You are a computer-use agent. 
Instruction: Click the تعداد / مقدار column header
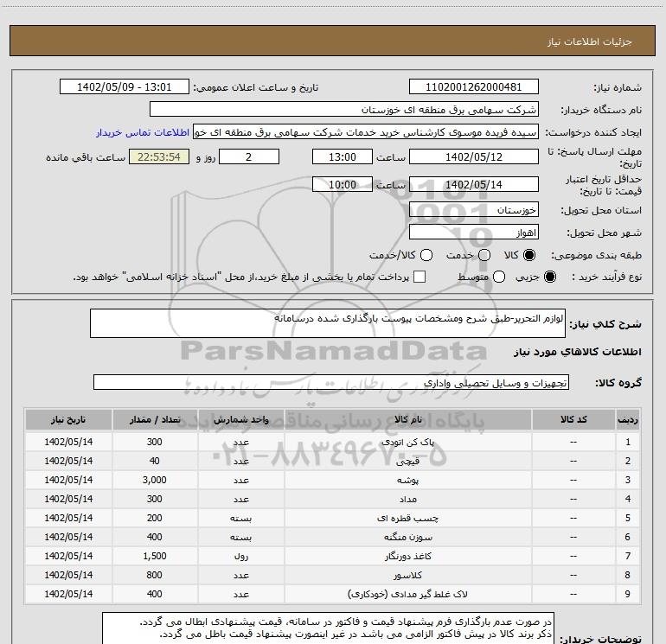click(154, 419)
